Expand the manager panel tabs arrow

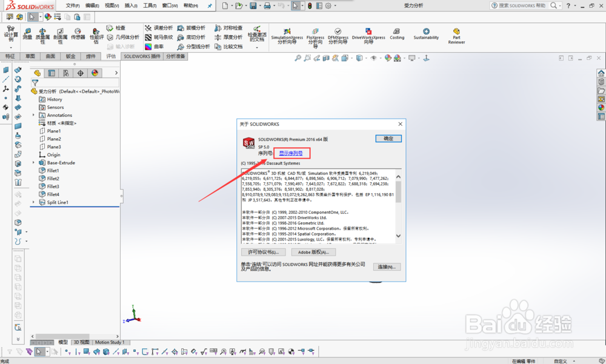(116, 73)
